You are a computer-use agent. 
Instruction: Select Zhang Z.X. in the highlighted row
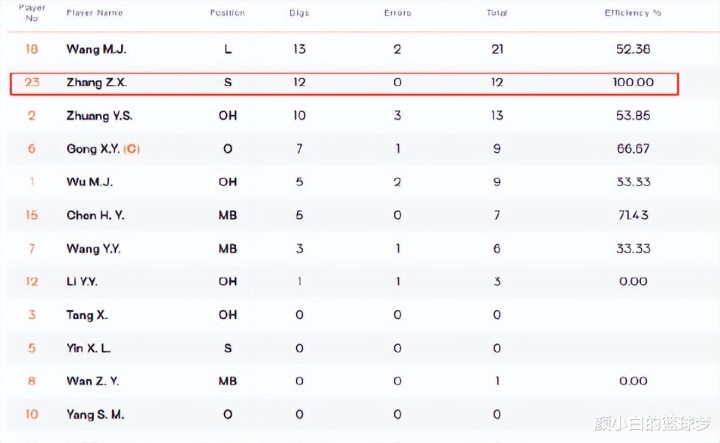pos(96,83)
